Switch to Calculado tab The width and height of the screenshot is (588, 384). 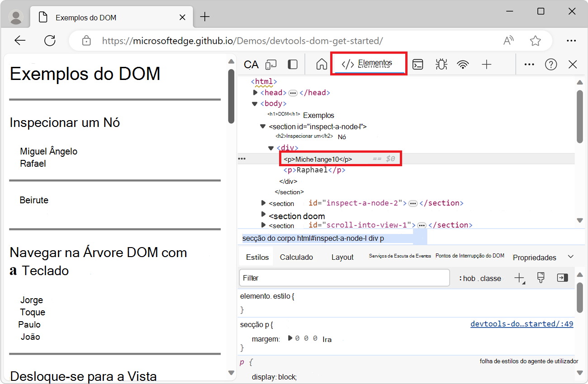coord(296,257)
